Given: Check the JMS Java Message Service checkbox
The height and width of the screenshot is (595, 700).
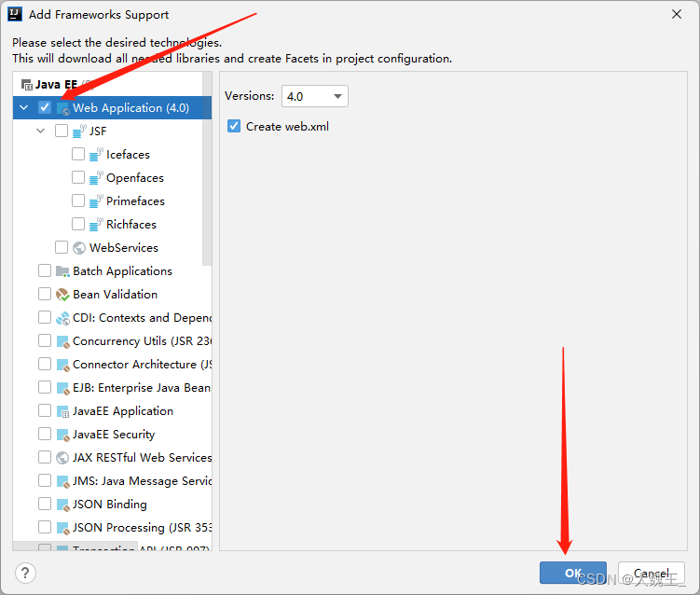Looking at the screenshot, I should [x=45, y=480].
